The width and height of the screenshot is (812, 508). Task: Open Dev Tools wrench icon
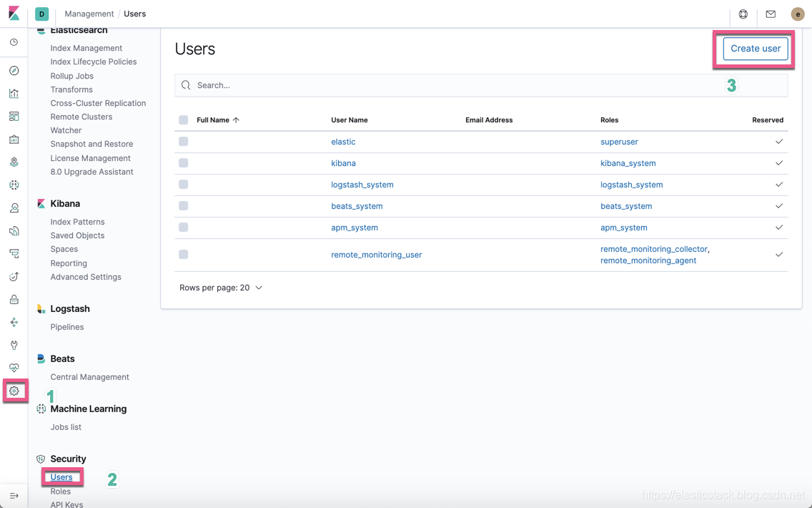[14, 346]
